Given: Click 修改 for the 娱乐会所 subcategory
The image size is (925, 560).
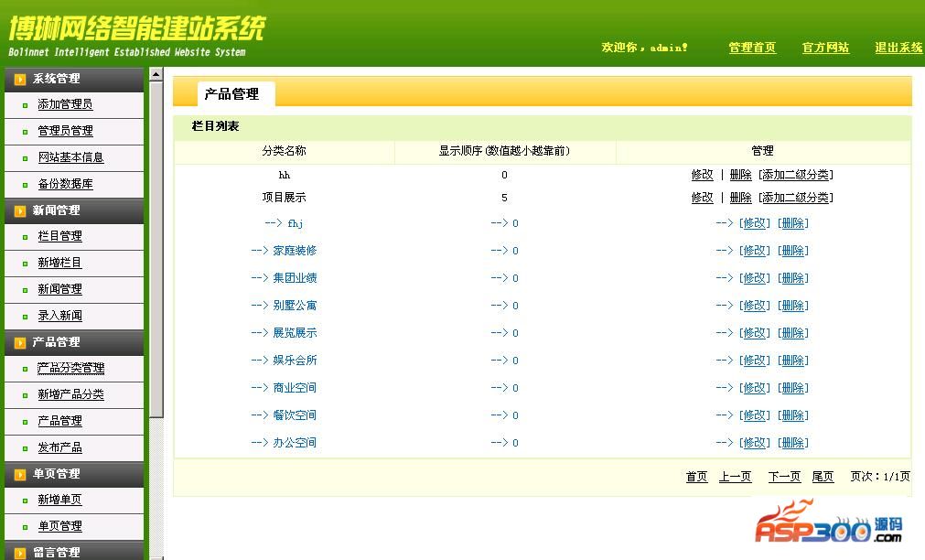Looking at the screenshot, I should [755, 361].
